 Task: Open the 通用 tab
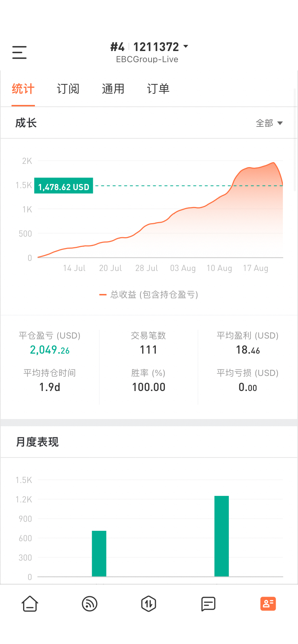click(113, 89)
